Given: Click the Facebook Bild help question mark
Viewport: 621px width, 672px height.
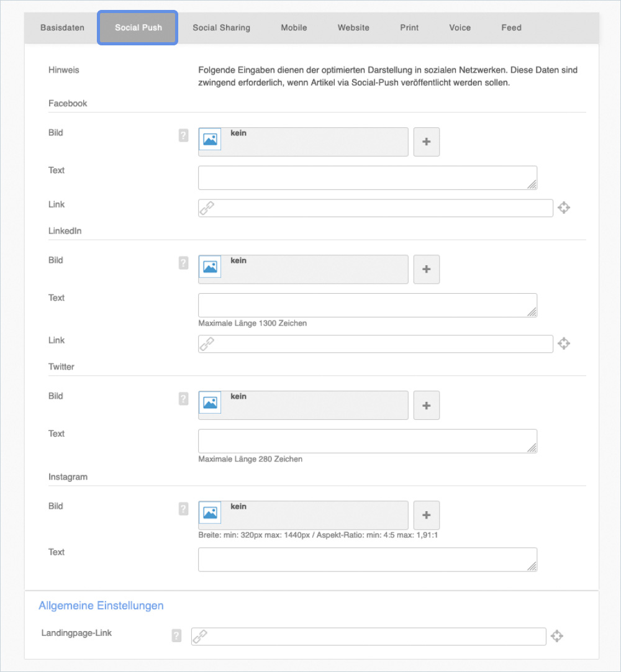Looking at the screenshot, I should [x=183, y=135].
